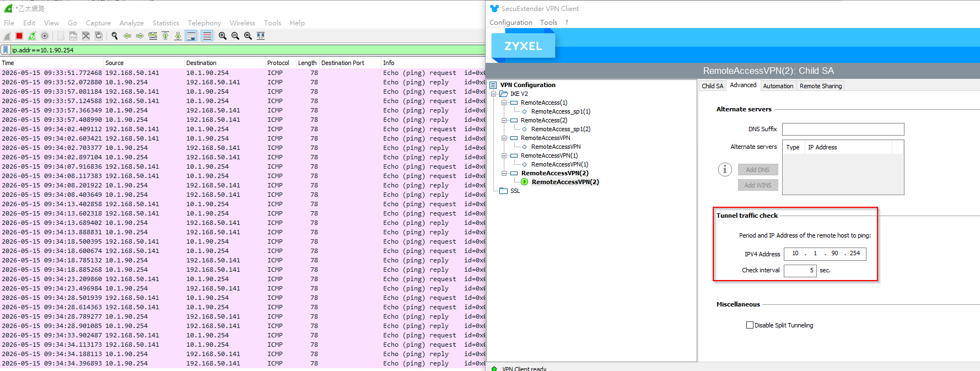Select RemoteAccess_sp1(2) tree item
980x371 pixels.
(561, 129)
